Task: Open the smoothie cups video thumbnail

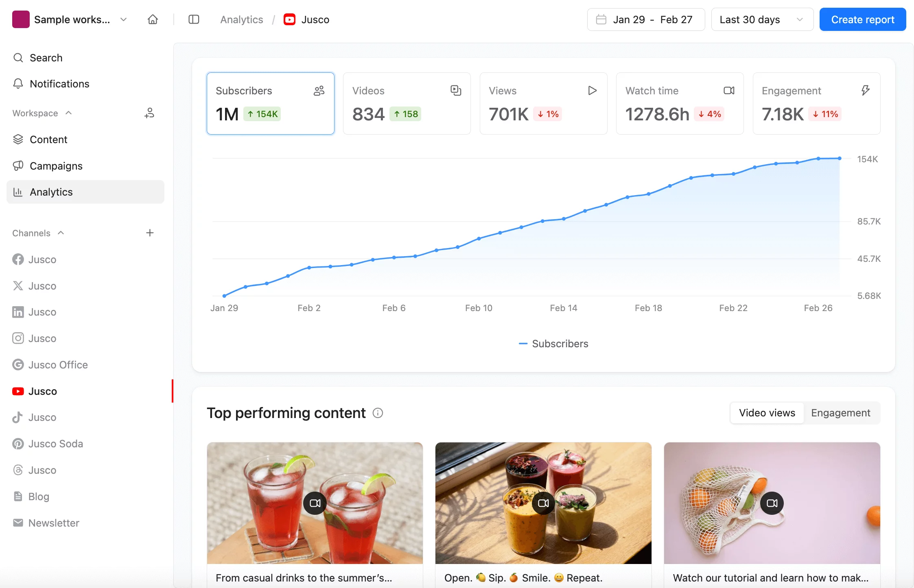Action: pyautogui.click(x=543, y=503)
